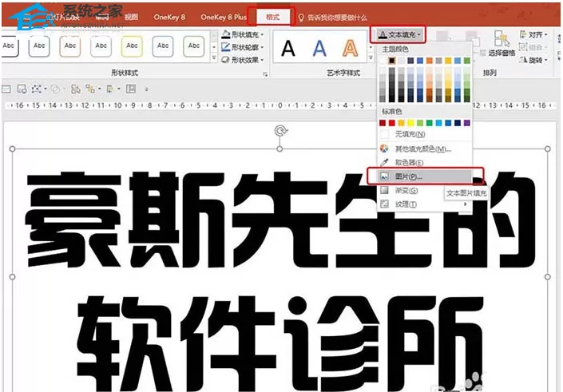The height and width of the screenshot is (392, 563).
Task: Open the 形状轮廓 dropdown
Action: [242, 47]
